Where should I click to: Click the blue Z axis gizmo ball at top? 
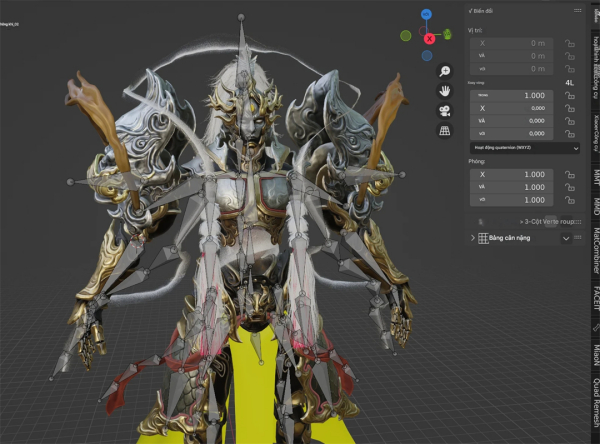(x=428, y=16)
